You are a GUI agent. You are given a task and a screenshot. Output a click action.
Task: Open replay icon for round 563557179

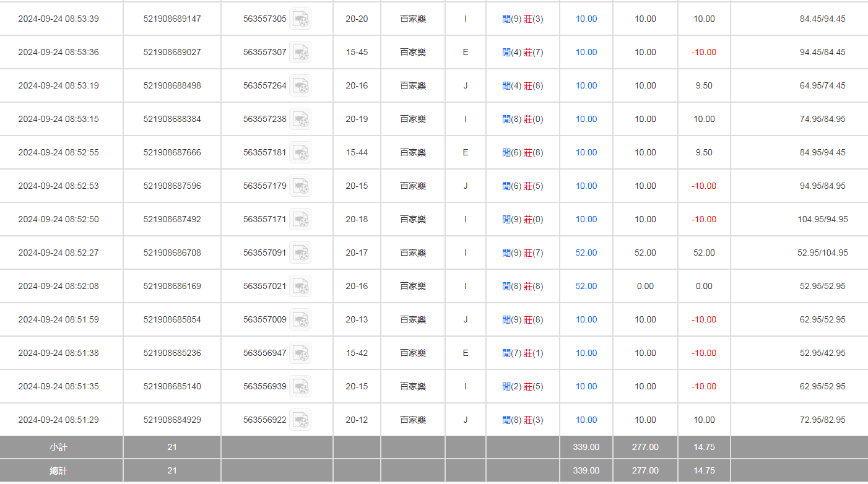click(x=300, y=186)
